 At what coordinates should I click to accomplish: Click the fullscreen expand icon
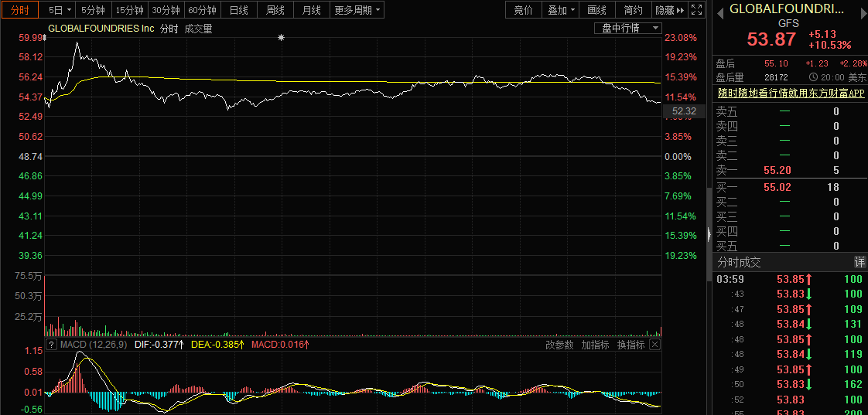696,10
